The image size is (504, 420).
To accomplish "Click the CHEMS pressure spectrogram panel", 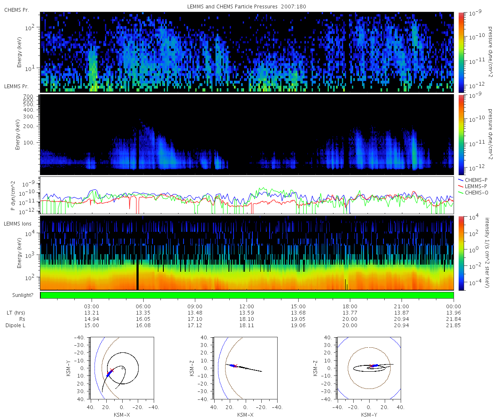I will [x=247, y=52].
